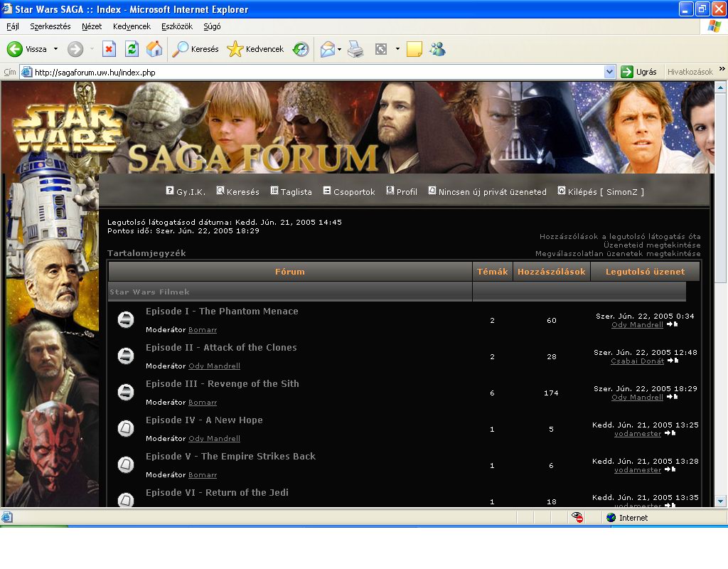Image resolution: width=728 pixels, height=569 pixels.
Task: Click latest-post arrow icon for Episode I
Action: click(x=673, y=324)
